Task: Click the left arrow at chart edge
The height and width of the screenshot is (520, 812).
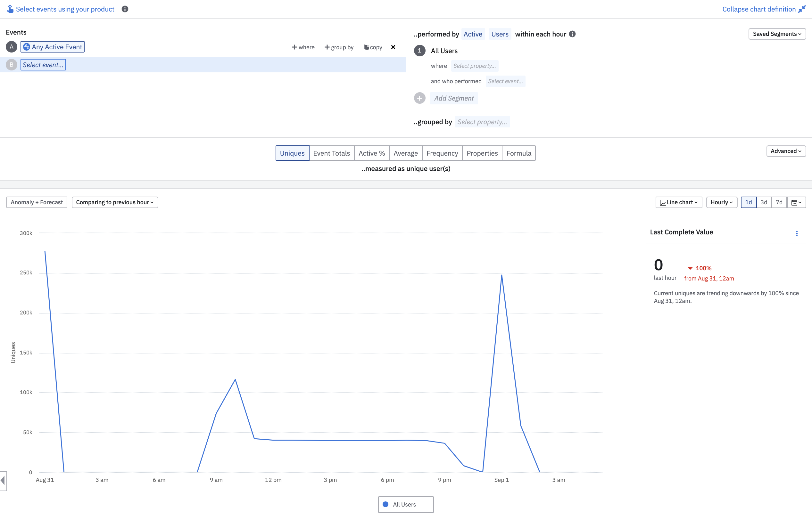Action: point(3,481)
